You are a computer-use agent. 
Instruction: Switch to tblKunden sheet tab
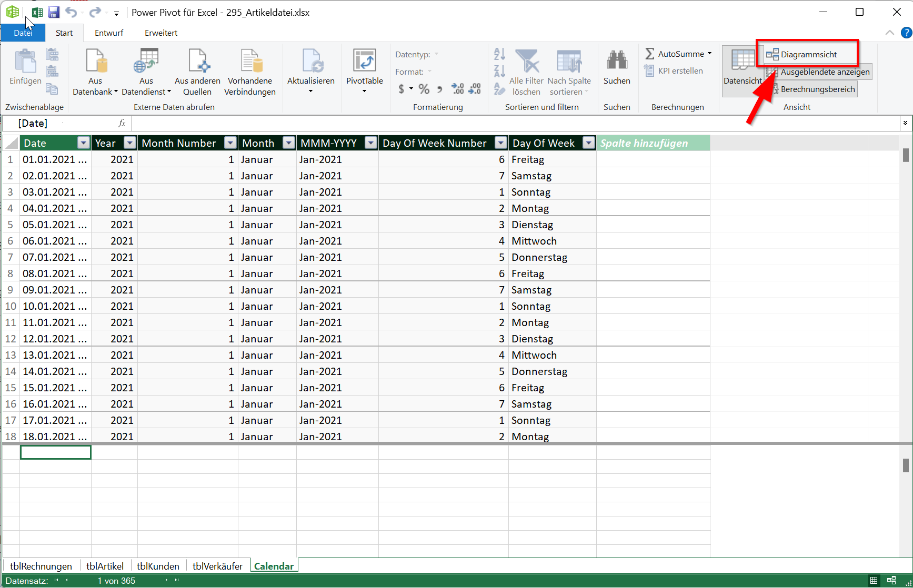158,566
